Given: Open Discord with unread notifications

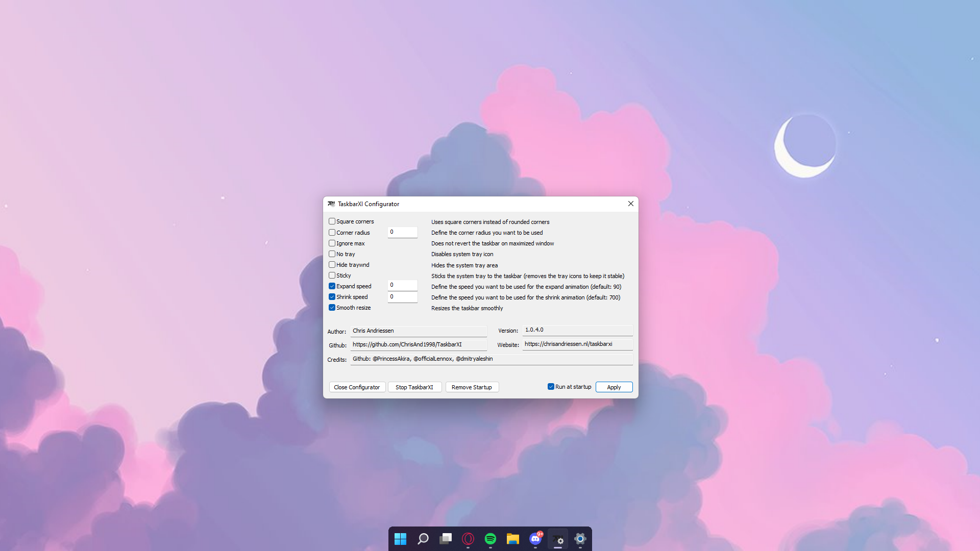Looking at the screenshot, I should (535, 538).
